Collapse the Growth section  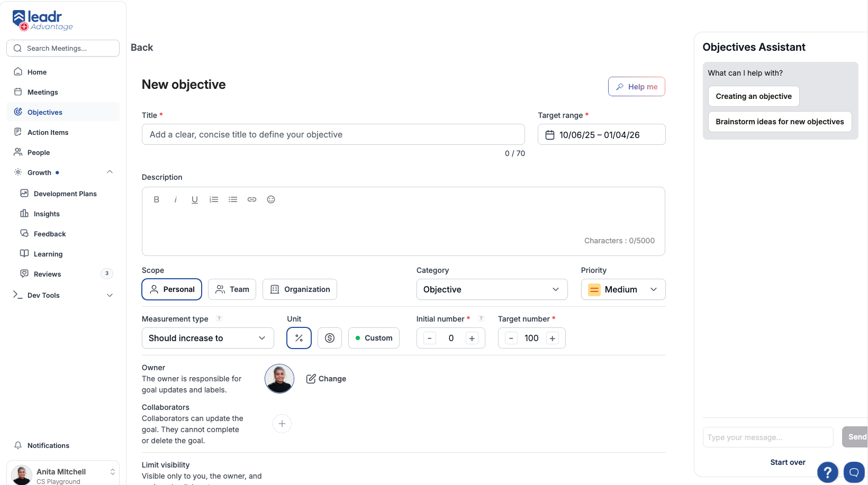[x=110, y=172]
